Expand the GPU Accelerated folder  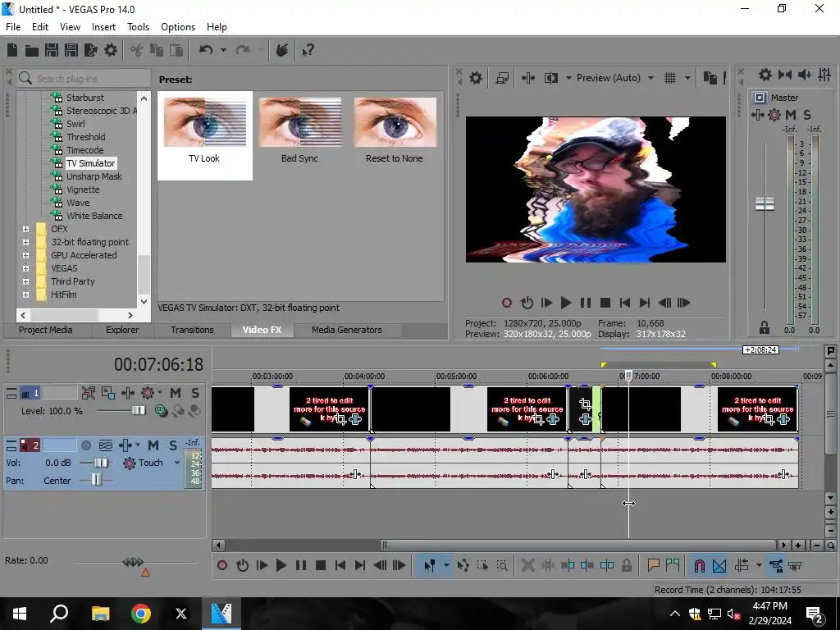click(x=25, y=256)
